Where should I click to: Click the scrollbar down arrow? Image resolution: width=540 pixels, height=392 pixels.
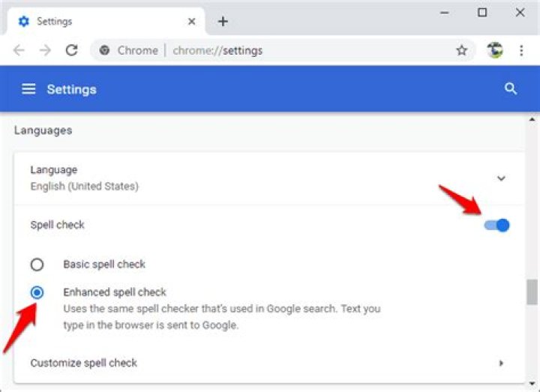click(532, 383)
